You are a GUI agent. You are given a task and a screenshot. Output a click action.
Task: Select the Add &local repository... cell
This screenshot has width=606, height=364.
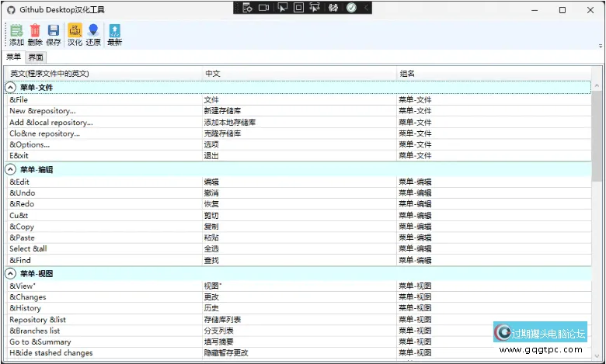point(103,123)
